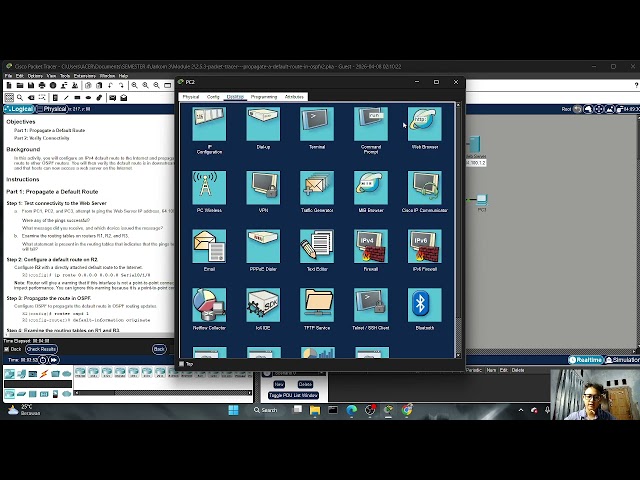The width and height of the screenshot is (640, 480).
Task: Click the Fast Forward Time button
Action: coord(54,360)
